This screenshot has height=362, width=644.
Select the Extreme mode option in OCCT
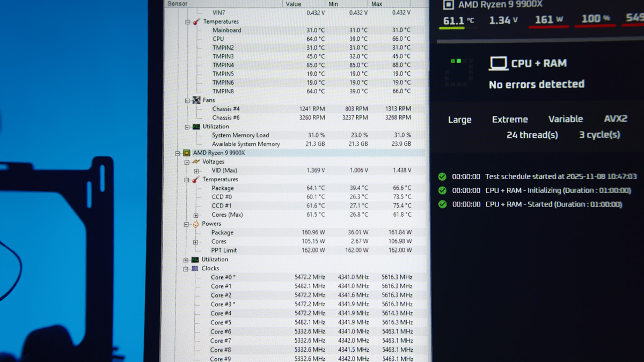510,120
